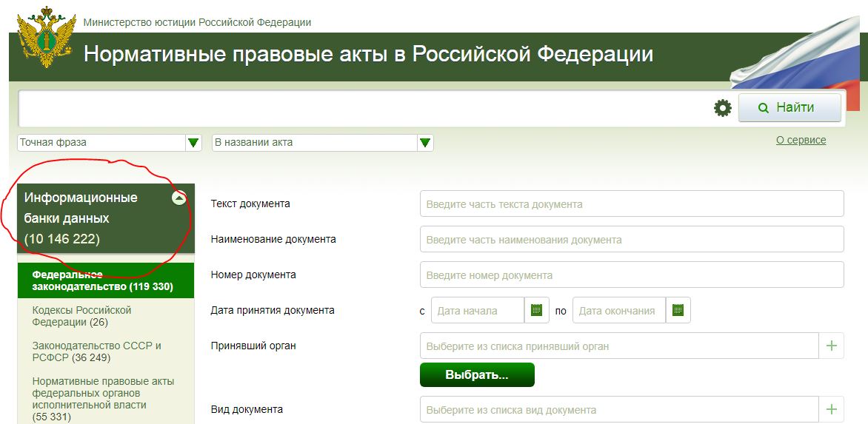The image size is (868, 424).
Task: Focus the main search field
Action: pyautogui.click(x=365, y=108)
